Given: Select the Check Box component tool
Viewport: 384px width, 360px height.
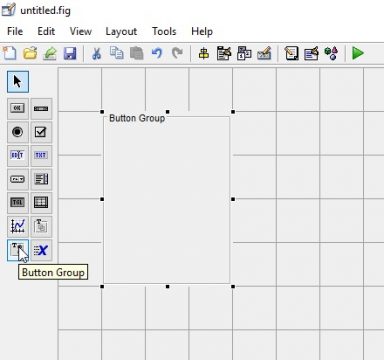Looking at the screenshot, I should pyautogui.click(x=41, y=132).
